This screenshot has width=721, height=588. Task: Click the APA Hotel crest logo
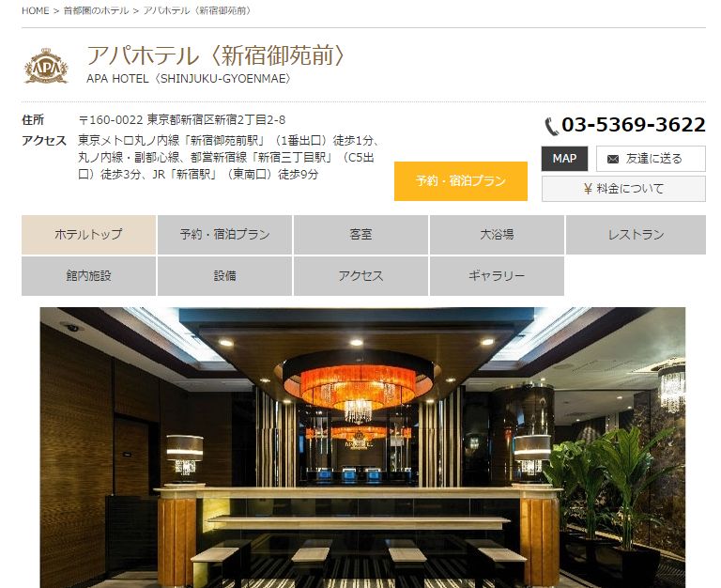point(46,67)
